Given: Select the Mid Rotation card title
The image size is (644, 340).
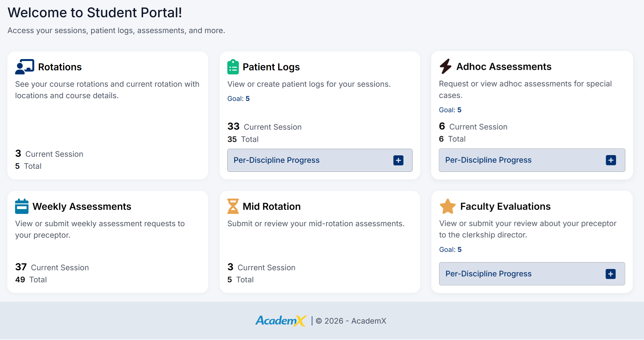Looking at the screenshot, I should click(271, 206).
